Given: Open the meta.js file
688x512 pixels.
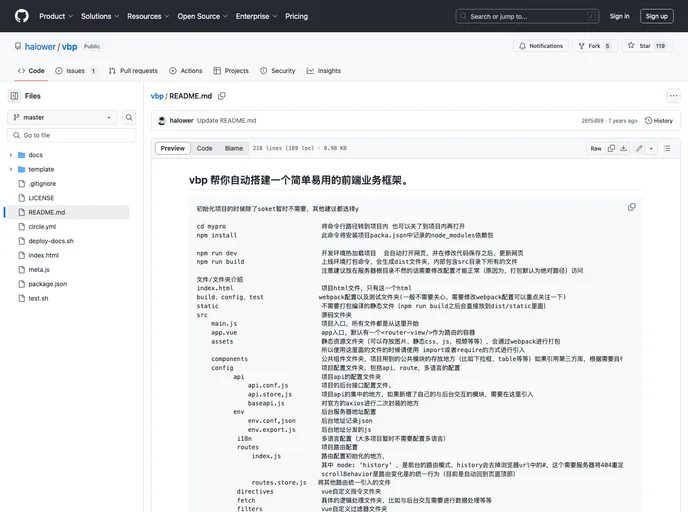Looking at the screenshot, I should [x=39, y=270].
